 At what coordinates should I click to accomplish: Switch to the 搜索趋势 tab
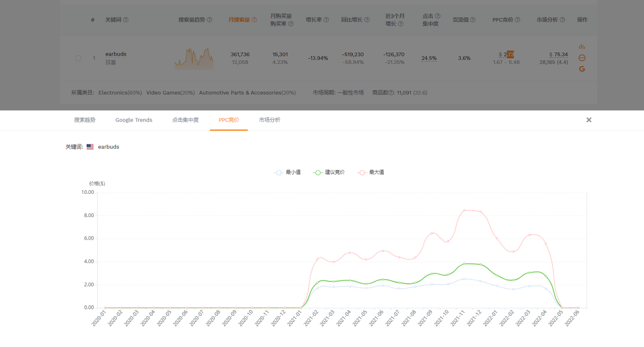coord(85,120)
